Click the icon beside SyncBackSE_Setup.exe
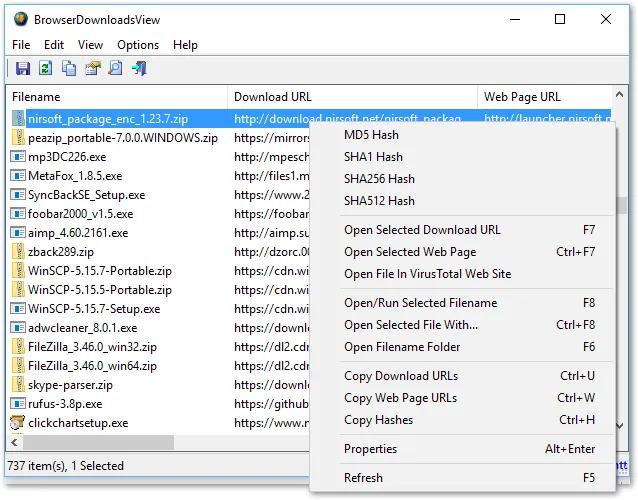This screenshot has width=638, height=500. coord(17,194)
